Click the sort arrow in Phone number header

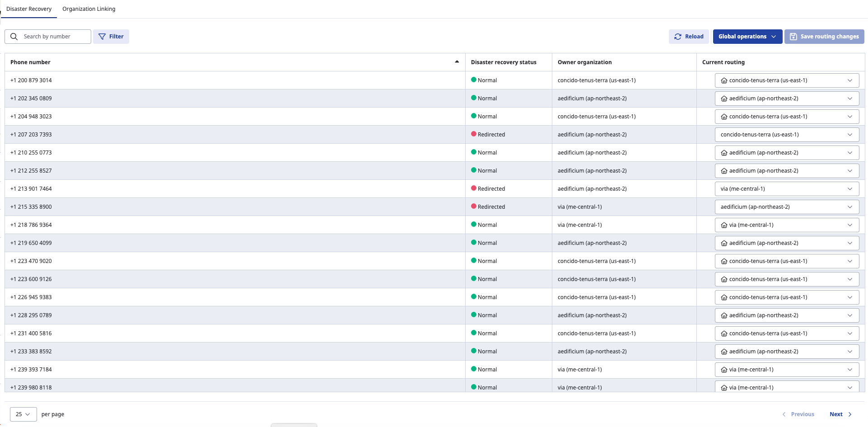coord(457,62)
